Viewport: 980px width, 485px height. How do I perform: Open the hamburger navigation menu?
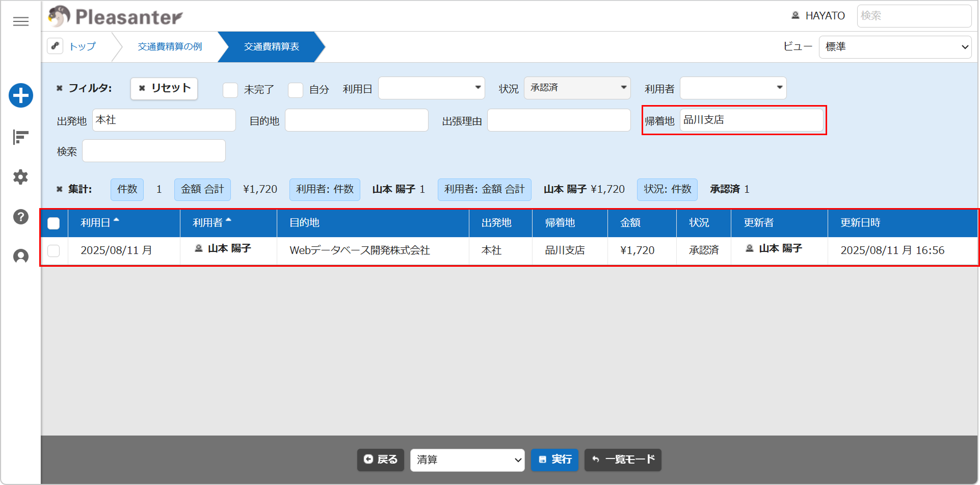(21, 21)
